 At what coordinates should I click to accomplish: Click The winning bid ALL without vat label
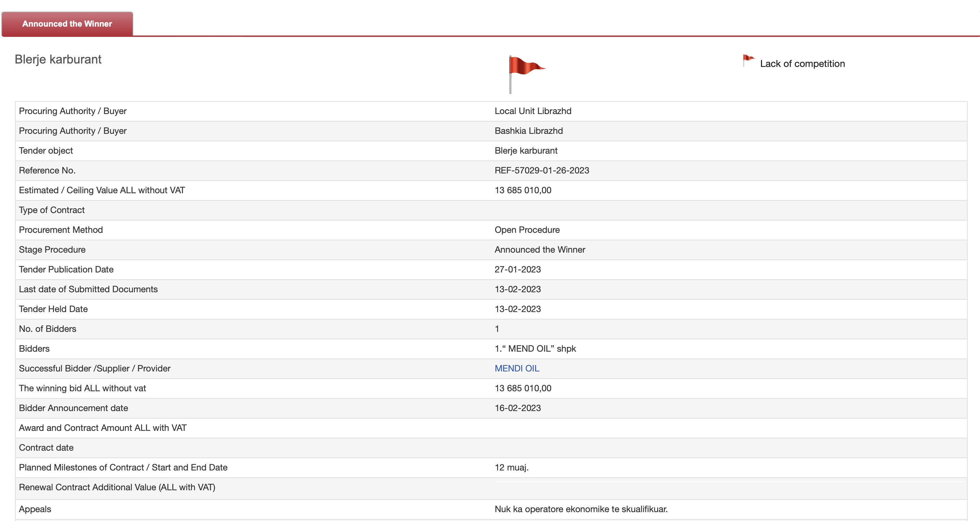pyautogui.click(x=83, y=388)
